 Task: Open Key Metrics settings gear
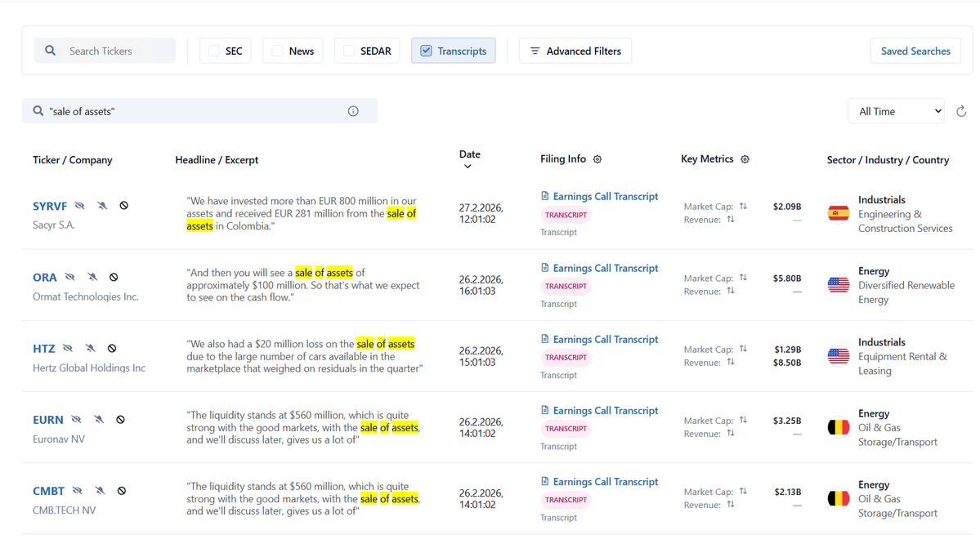pos(745,159)
